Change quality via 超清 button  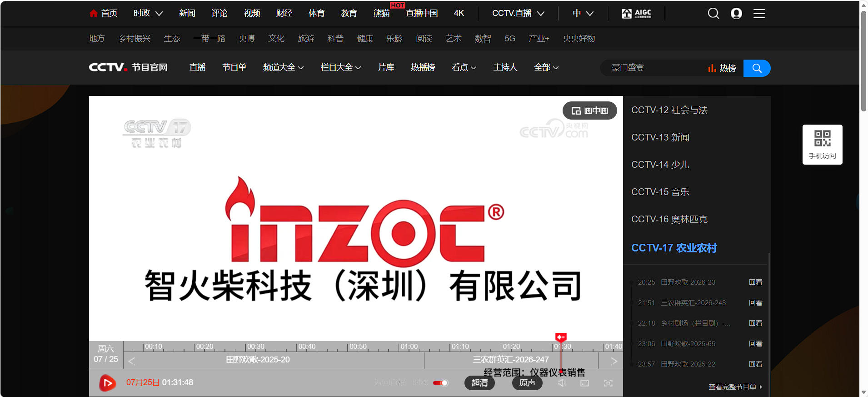point(479,383)
